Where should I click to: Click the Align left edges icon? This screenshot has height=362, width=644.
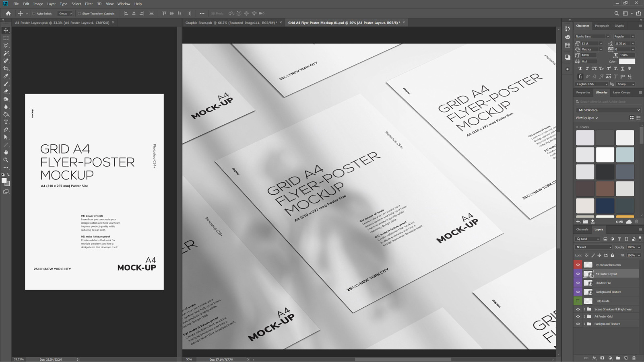(126, 13)
